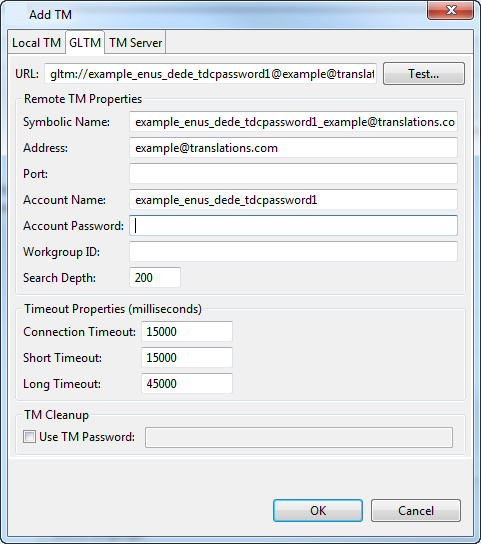This screenshot has height=544, width=481.
Task: Click the Account Password field
Action: tap(293, 226)
